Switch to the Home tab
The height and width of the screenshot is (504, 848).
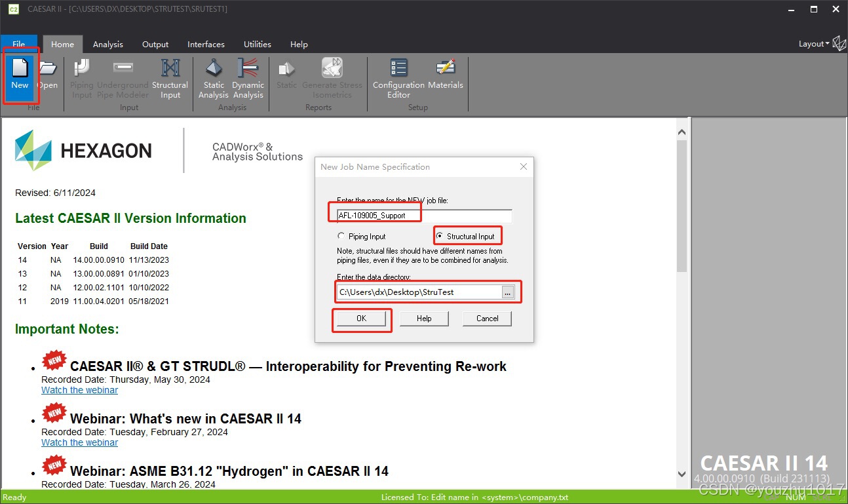[62, 44]
